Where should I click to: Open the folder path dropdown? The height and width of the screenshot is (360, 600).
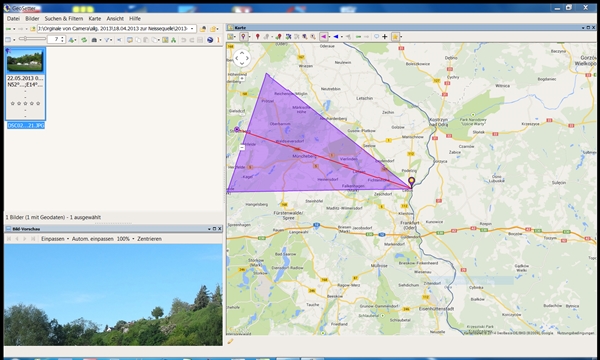pyautogui.click(x=192, y=29)
